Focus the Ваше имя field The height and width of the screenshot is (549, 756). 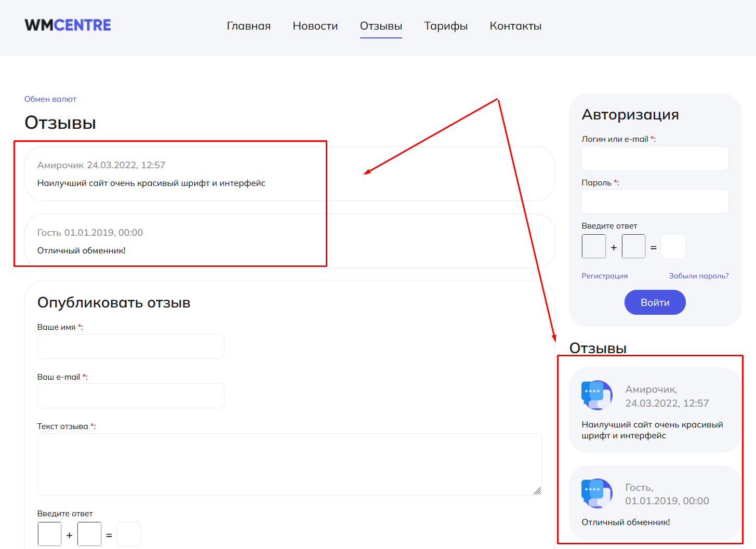point(131,346)
